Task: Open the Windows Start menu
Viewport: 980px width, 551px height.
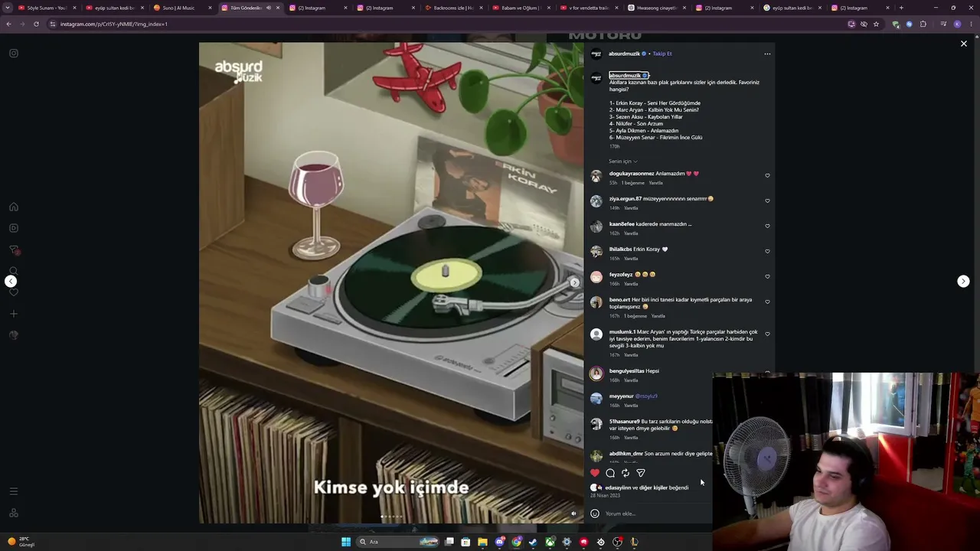Action: [x=346, y=542]
